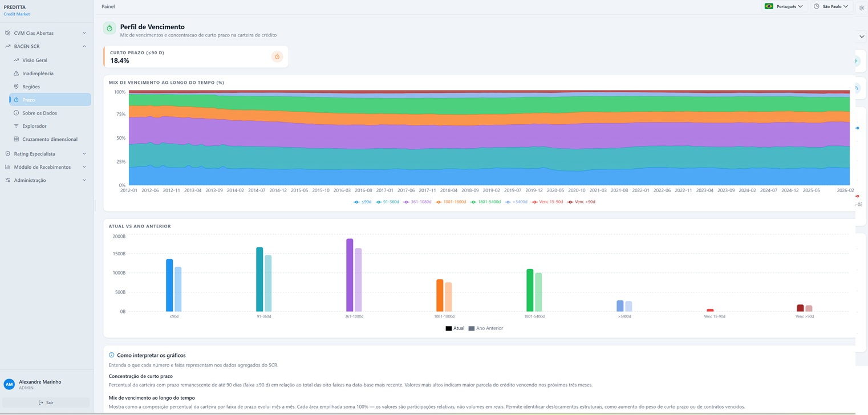Open the São Paulo timezone dropdown
The image size is (868, 415).
[831, 6]
